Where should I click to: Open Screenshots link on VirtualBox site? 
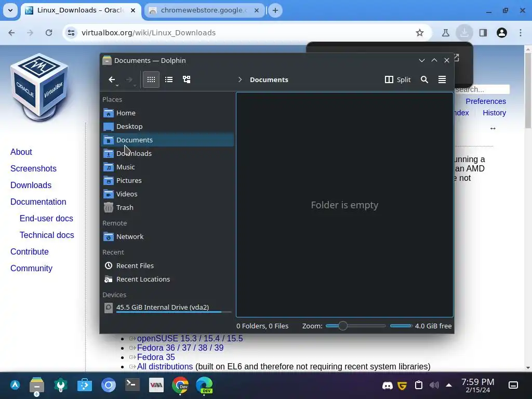[x=33, y=168]
